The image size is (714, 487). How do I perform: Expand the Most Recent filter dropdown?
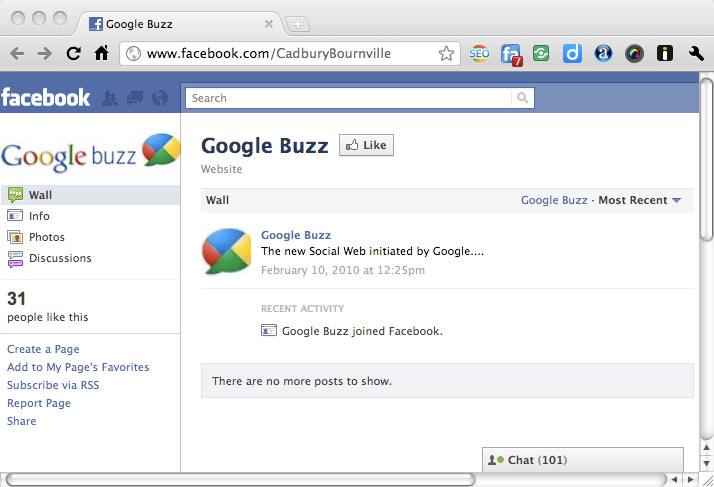[x=639, y=200]
